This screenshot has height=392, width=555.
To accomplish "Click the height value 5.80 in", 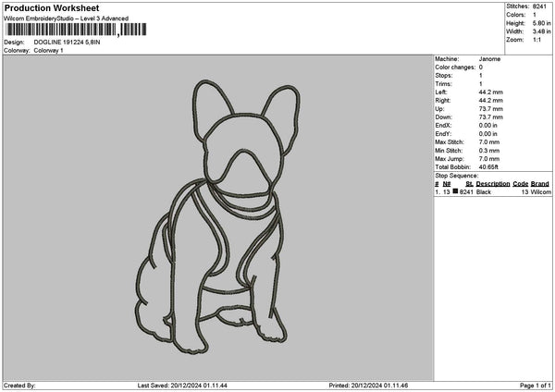I will pyautogui.click(x=541, y=23).
